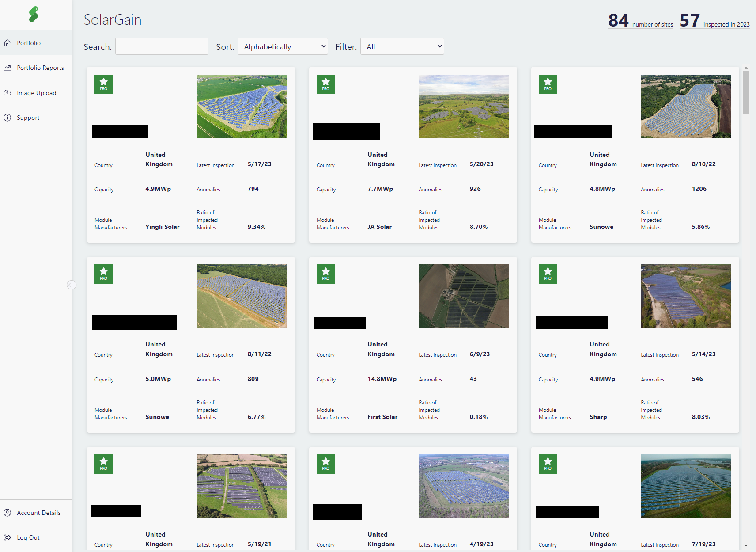Screen dimensions: 756x552
Task: Open inspection dated 7/19/23
Action: pos(704,544)
